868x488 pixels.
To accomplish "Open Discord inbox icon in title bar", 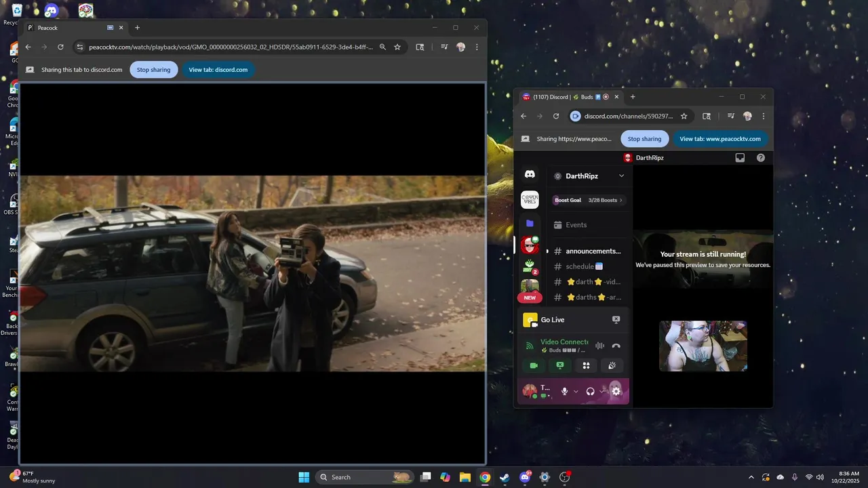I will [740, 157].
